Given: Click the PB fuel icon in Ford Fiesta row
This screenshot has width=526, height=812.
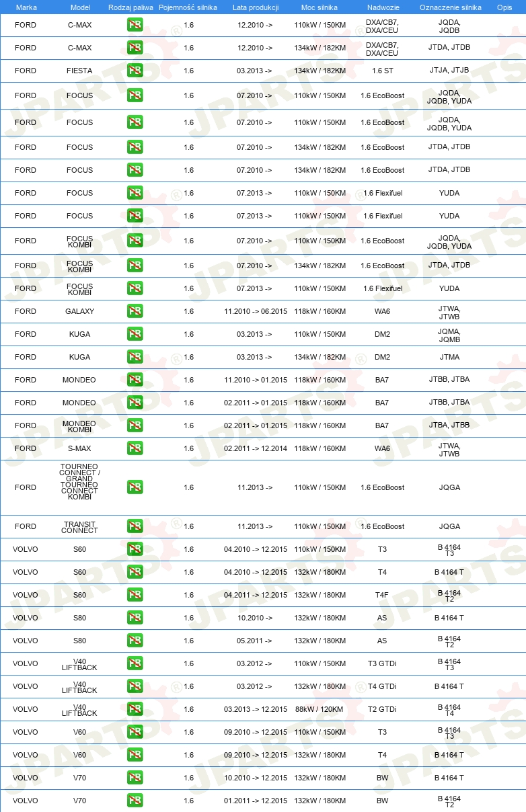Looking at the screenshot, I should (135, 71).
